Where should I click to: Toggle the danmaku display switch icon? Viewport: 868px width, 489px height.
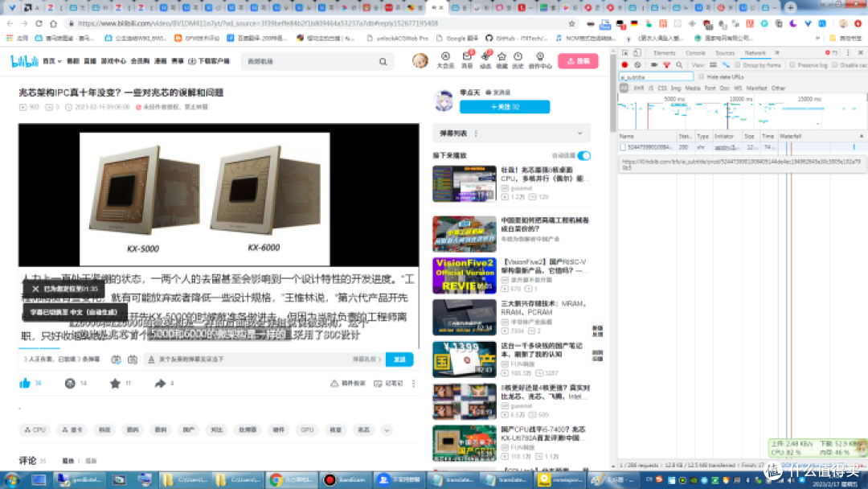tap(116, 360)
